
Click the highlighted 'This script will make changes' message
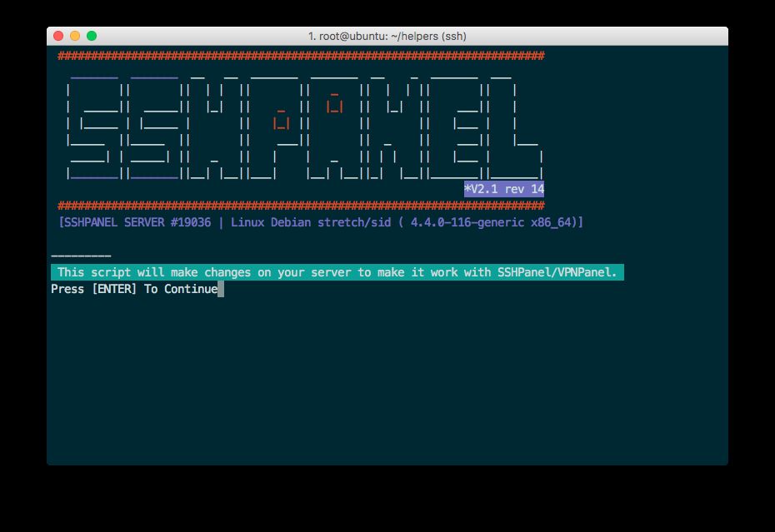(337, 272)
